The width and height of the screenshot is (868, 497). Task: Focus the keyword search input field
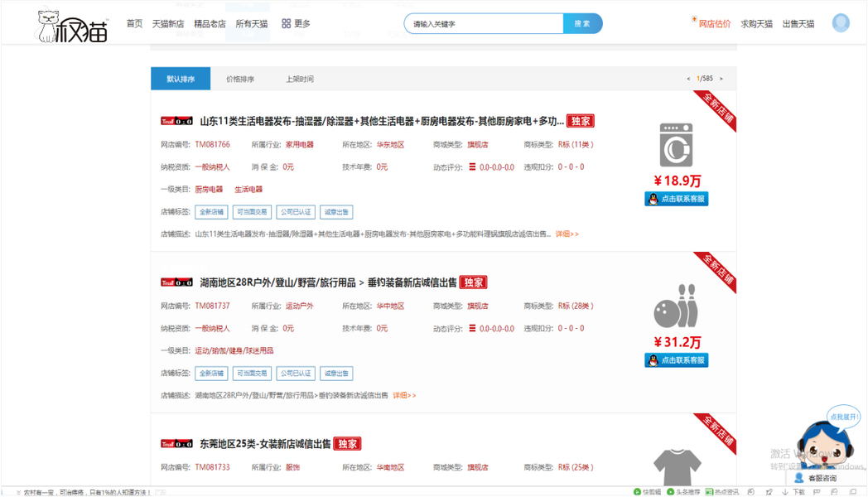click(484, 24)
